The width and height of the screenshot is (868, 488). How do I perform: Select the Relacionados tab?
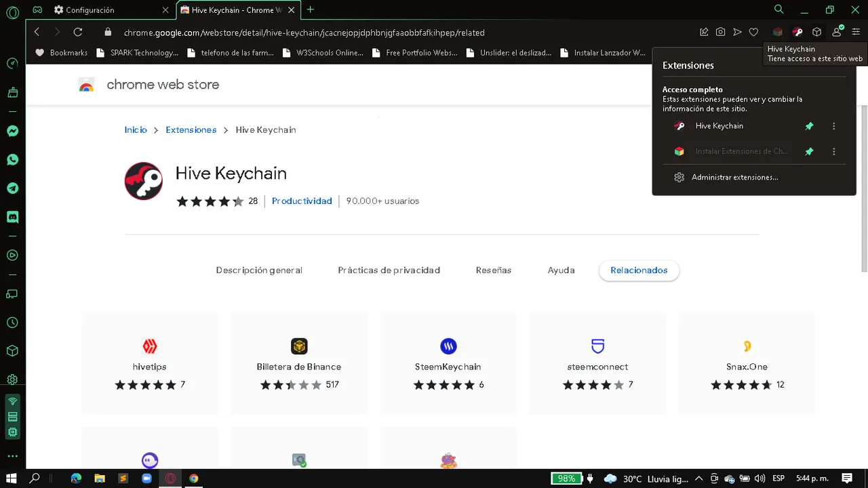click(x=639, y=270)
